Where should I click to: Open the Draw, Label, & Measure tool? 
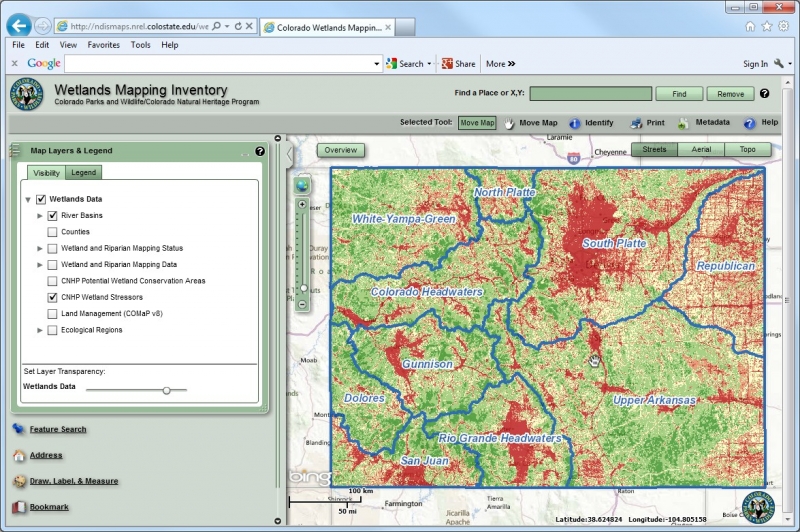pyautogui.click(x=73, y=481)
